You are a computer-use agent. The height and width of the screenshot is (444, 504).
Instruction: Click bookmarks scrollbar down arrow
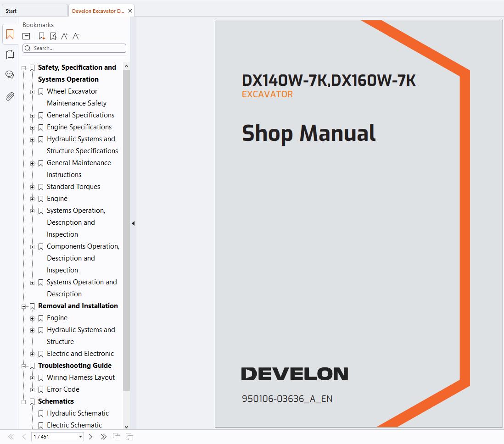(x=126, y=427)
